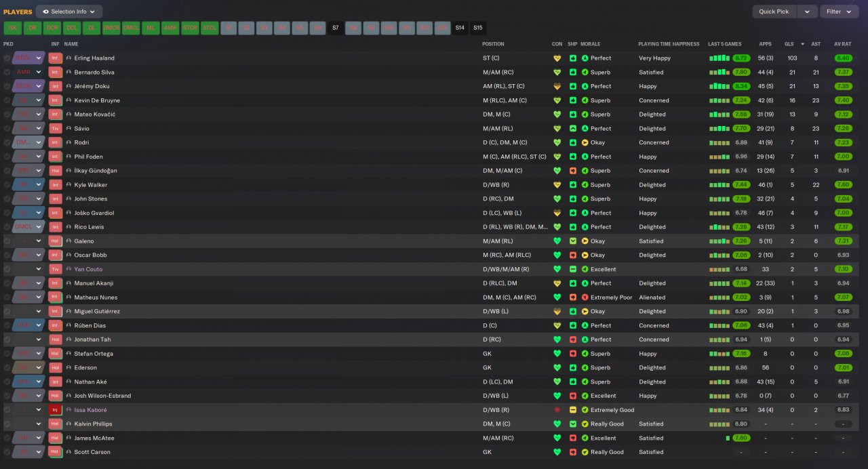The image size is (868, 469).
Task: Click Rodri's Okay morale icon
Action: point(585,142)
